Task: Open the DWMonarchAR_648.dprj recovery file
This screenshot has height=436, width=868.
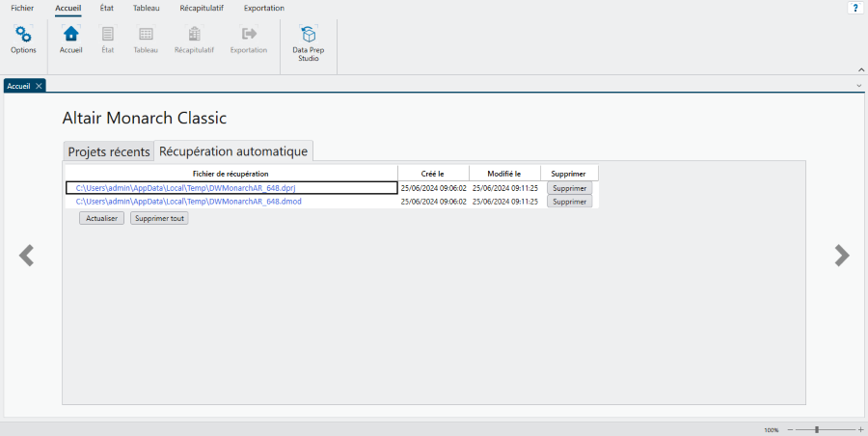Action: tap(185, 188)
